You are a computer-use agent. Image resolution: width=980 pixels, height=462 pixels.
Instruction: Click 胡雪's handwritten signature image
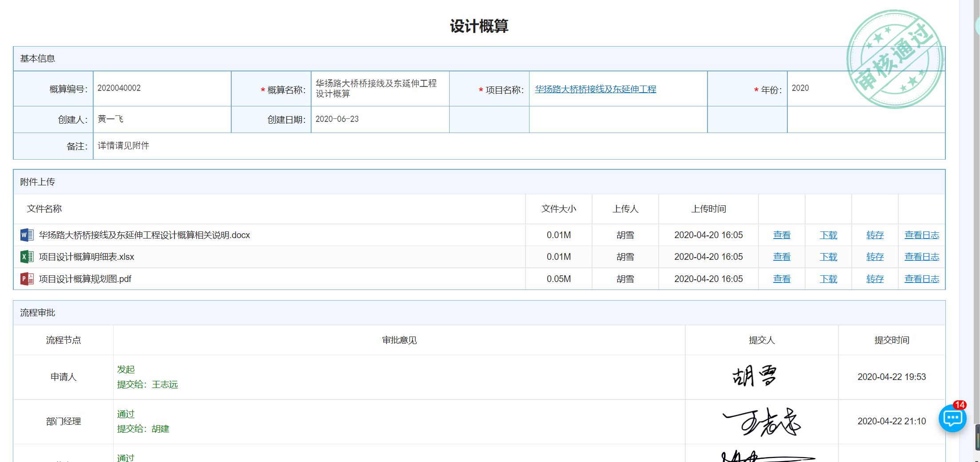point(754,376)
